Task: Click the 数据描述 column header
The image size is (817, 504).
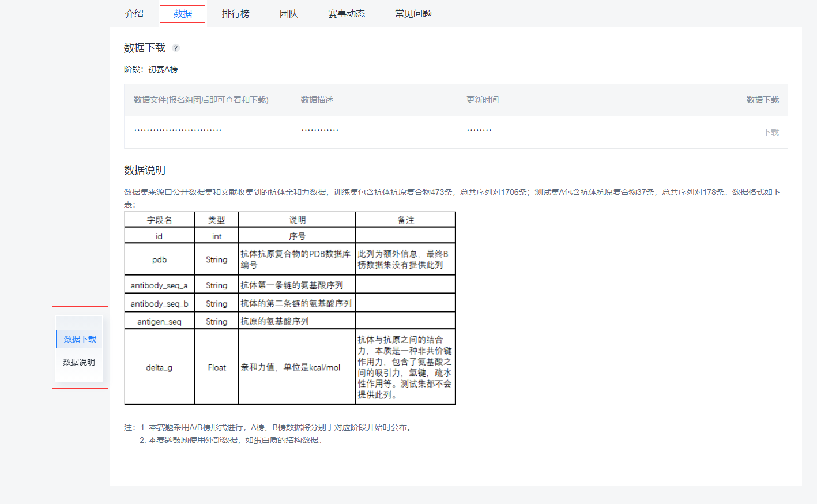Action: (x=317, y=100)
